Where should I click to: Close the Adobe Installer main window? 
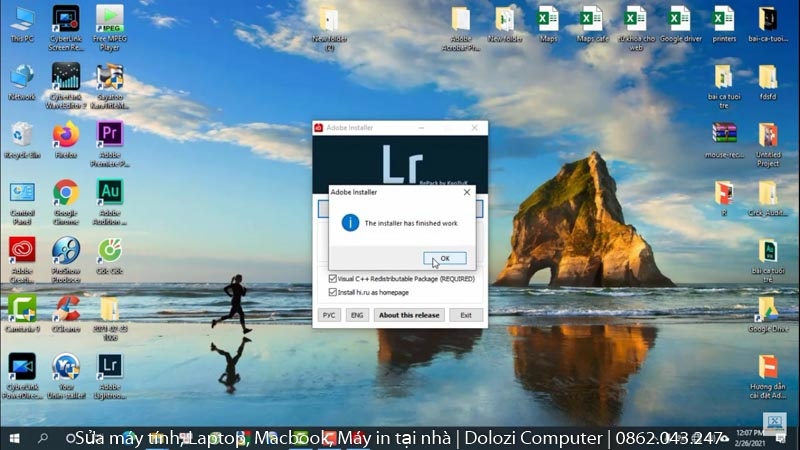474,128
